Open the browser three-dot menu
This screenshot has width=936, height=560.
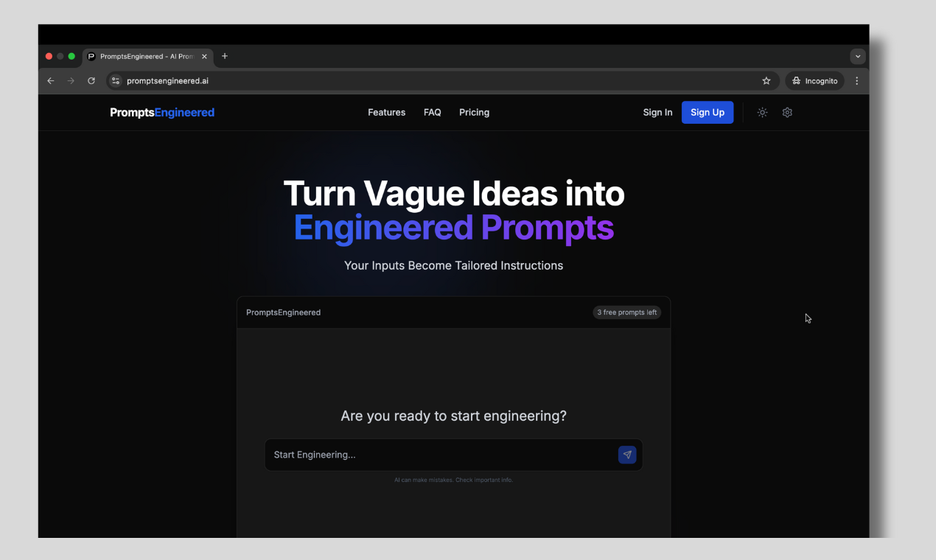click(x=856, y=81)
